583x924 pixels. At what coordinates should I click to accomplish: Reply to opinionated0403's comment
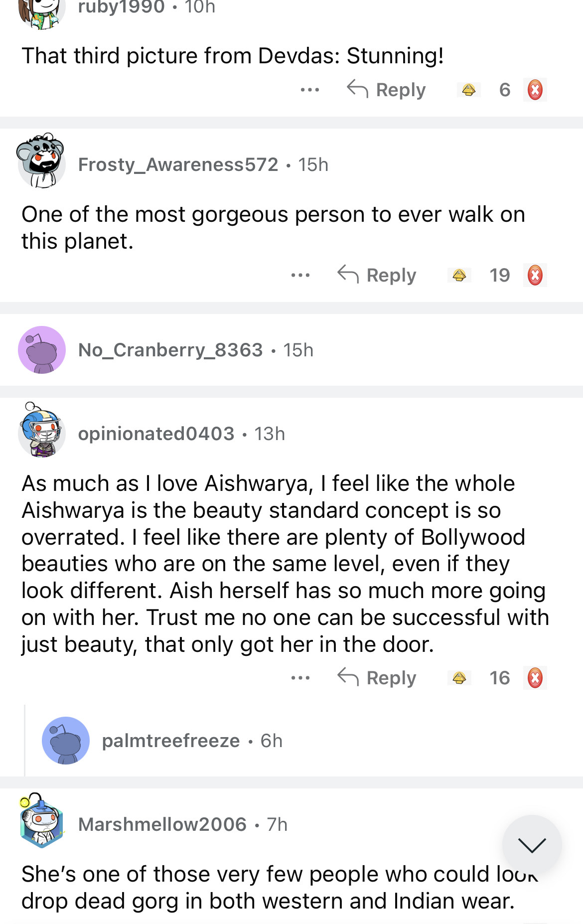click(x=377, y=678)
